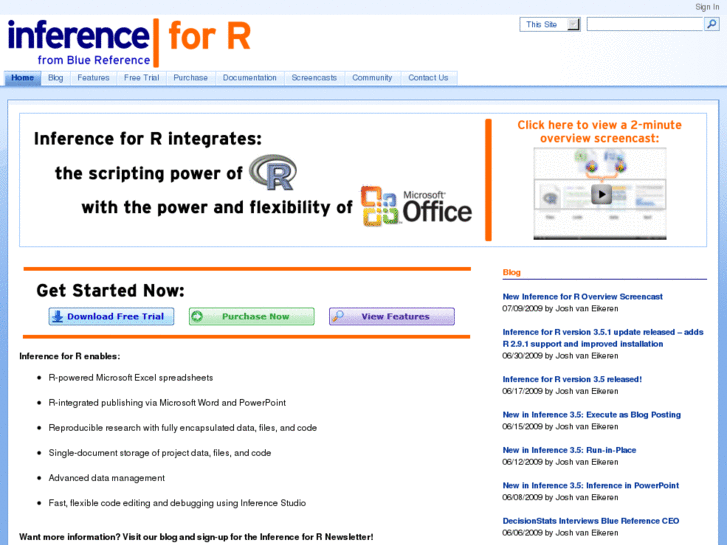Open the Blog sidebar heading
The width and height of the screenshot is (727, 545).
[511, 272]
